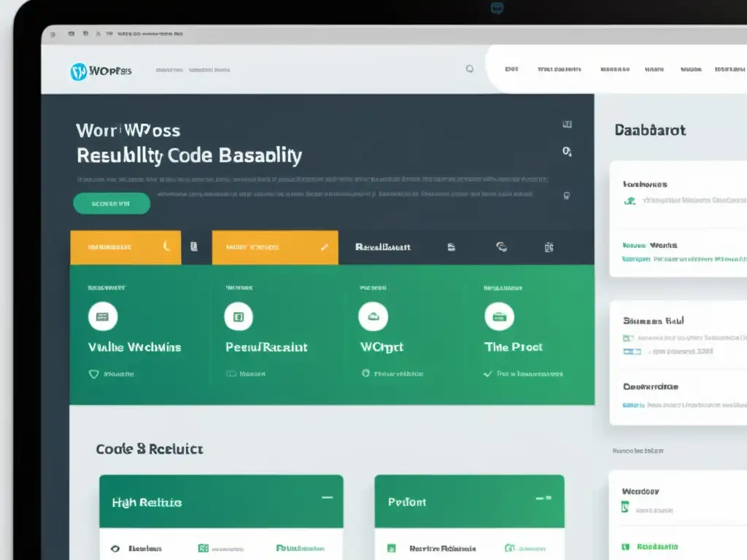Click the small icon under PeeulRacaint
The width and height of the screenshot is (747, 560).
[231, 374]
